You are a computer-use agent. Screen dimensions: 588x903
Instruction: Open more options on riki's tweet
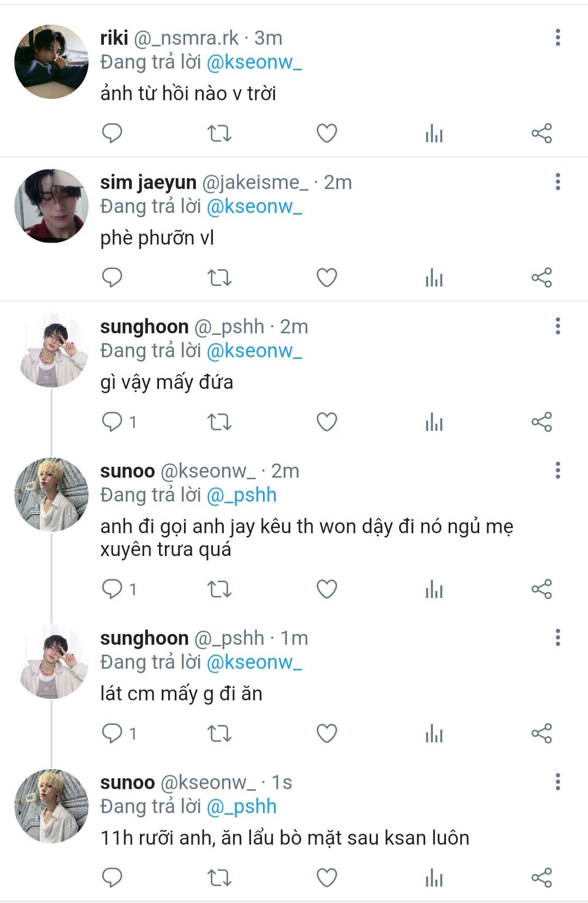click(x=558, y=38)
